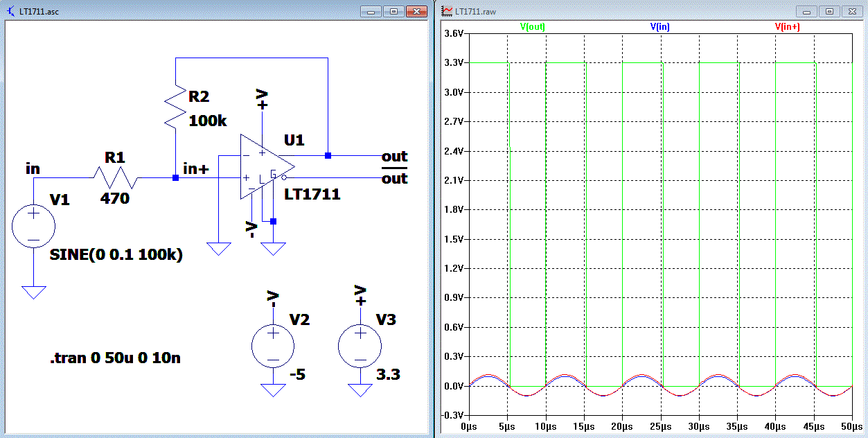Click the LT1711.raw title bar text
Viewport: 868px width, 438px height.
pos(475,12)
